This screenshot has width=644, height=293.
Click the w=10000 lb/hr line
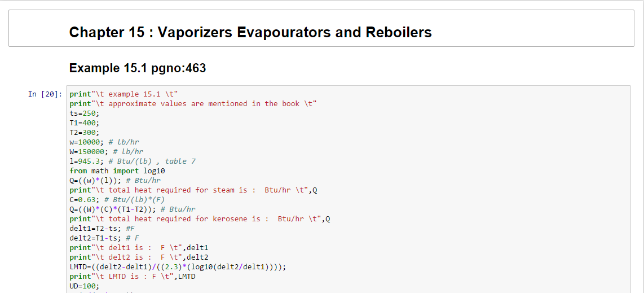[x=104, y=142]
